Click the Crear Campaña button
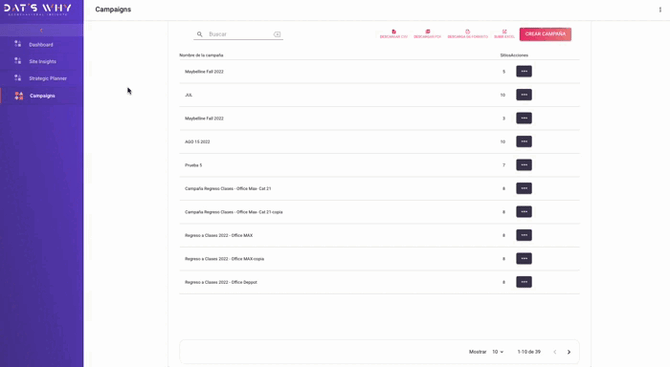Viewport: 670px width, 367px height. coord(545,34)
